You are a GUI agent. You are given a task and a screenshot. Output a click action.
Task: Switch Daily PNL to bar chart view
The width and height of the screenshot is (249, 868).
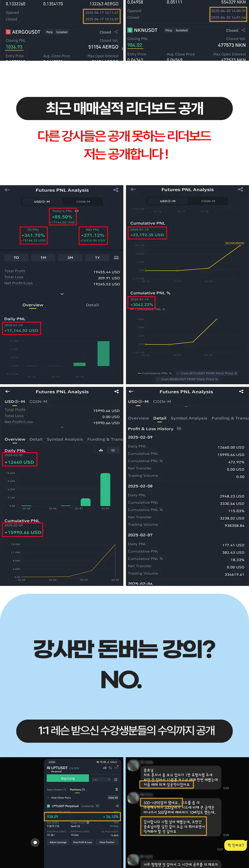(x=101, y=450)
